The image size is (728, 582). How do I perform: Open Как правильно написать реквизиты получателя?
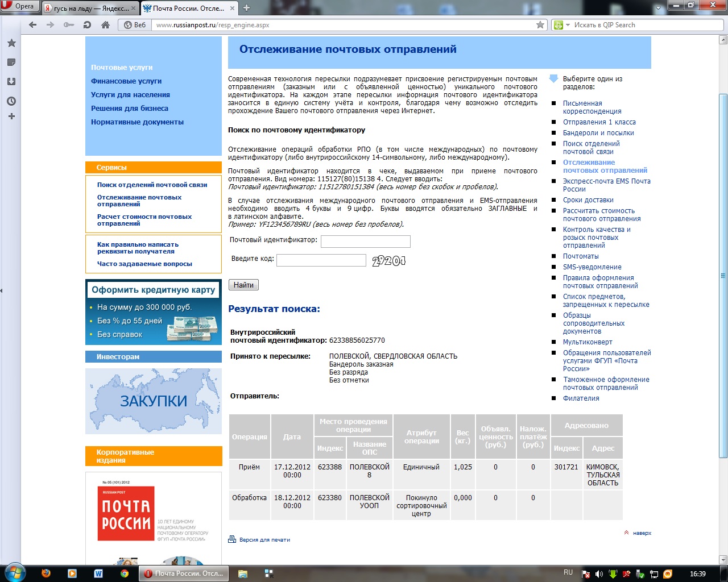(138, 248)
